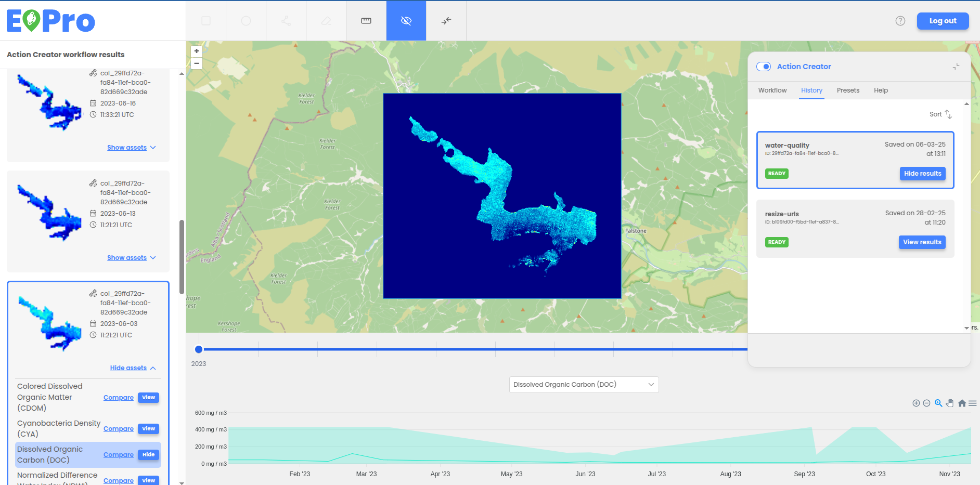Activate the measure distance ruler tool
The width and height of the screenshot is (980, 485).
click(366, 21)
